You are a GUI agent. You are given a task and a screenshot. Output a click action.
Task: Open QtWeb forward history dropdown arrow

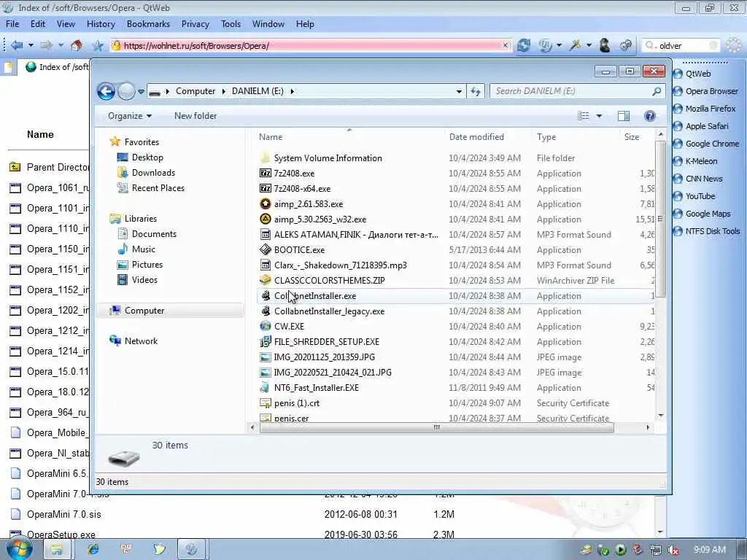click(61, 45)
